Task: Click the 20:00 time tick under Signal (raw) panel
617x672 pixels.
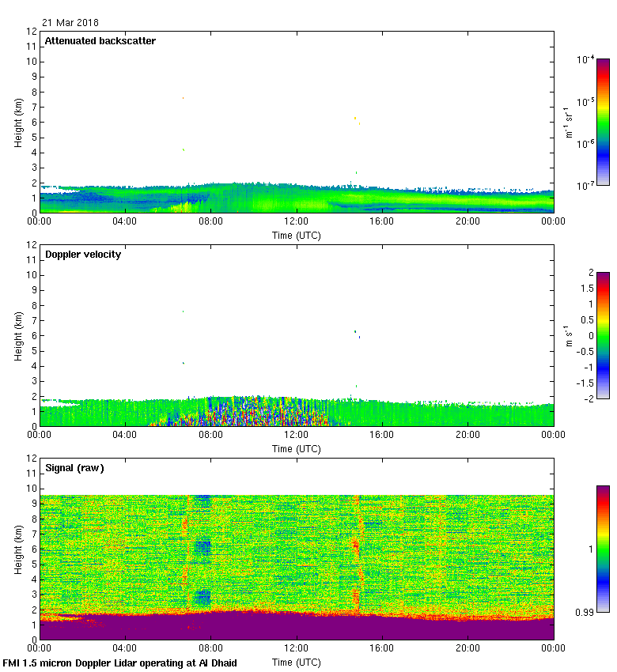Action: pyautogui.click(x=467, y=648)
